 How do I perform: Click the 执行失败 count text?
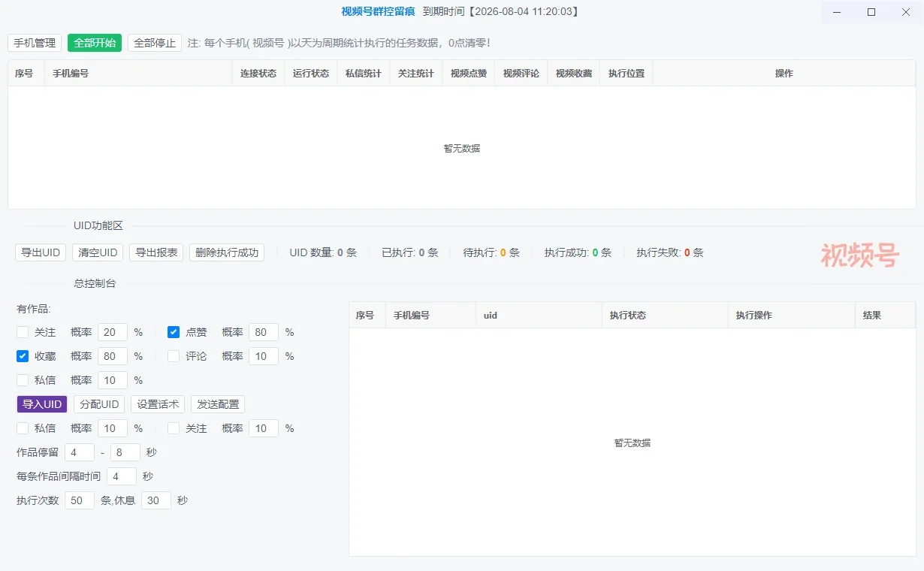point(669,252)
